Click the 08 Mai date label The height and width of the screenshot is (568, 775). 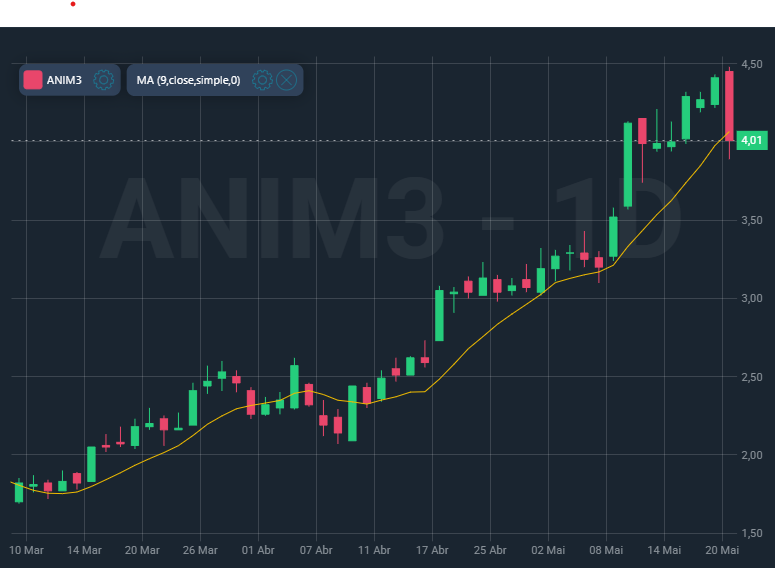pyautogui.click(x=606, y=550)
